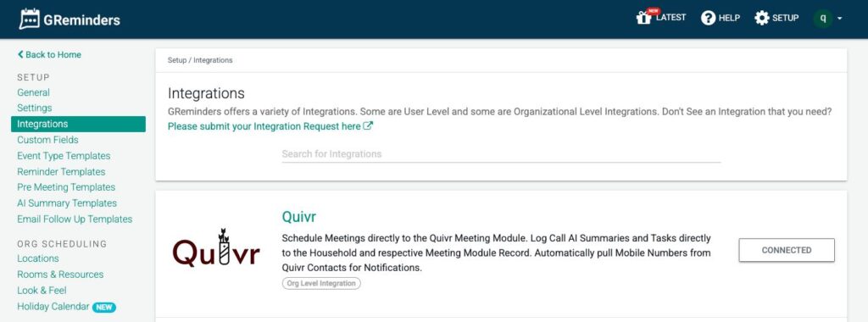
Task: Open Event Type Templates
Action: tap(64, 156)
